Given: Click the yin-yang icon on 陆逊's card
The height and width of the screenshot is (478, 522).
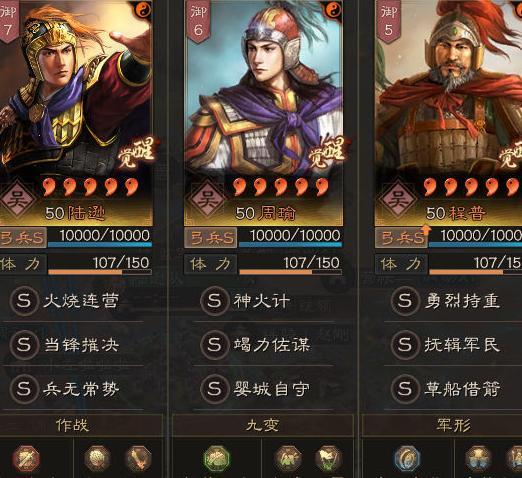Looking at the screenshot, I should 143,9.
